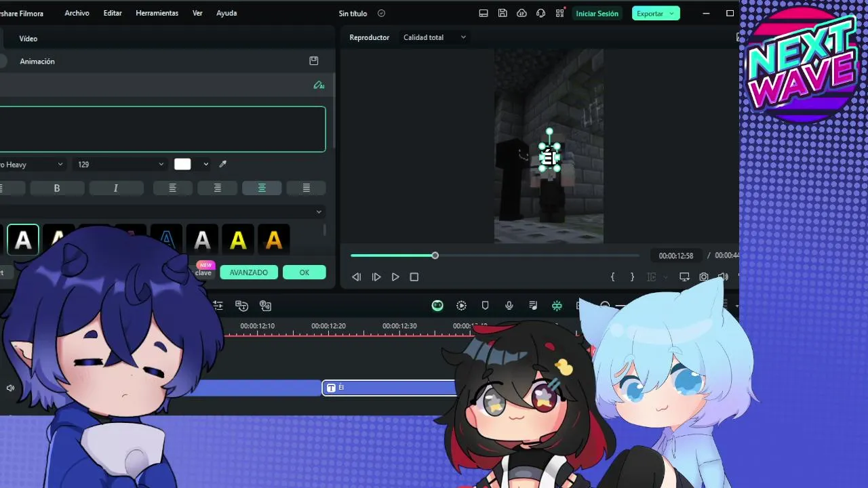Toggle the green auto-snap timeline icon
Viewport: 868px width, 488px height.
tap(557, 306)
